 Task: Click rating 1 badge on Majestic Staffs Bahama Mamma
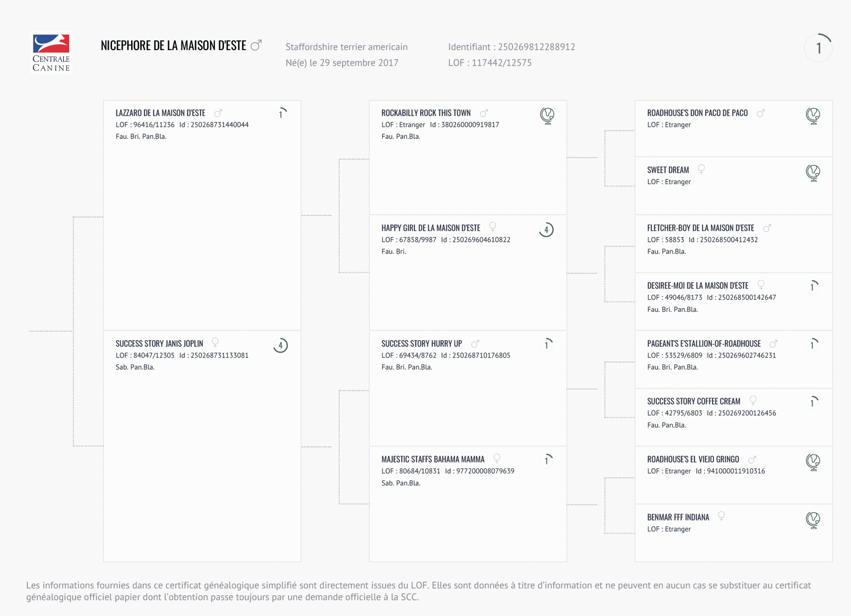click(547, 460)
